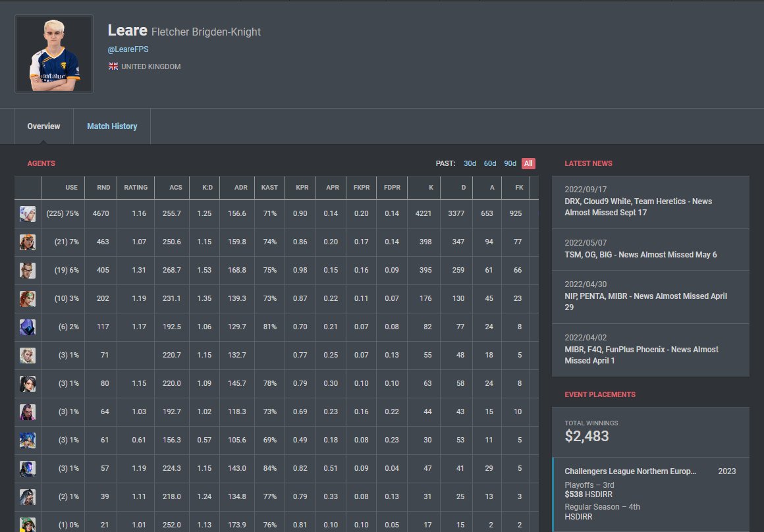Screen dimensions: 764x532
Task: Click the agent icon in the (6) 2% row
Action: point(27,327)
